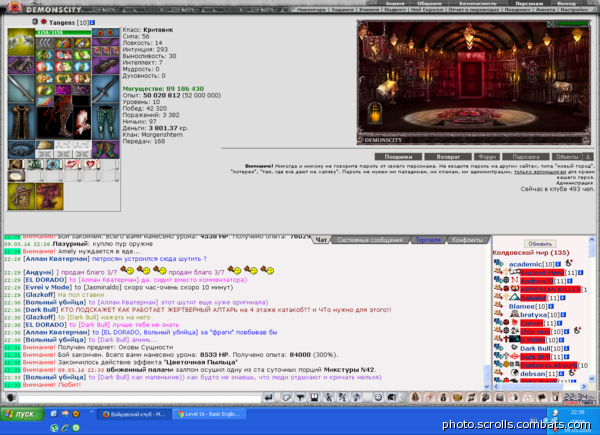This screenshot has height=435, width=600.
Task: Click the left-hand sword equipment slot
Action: pos(21,89)
